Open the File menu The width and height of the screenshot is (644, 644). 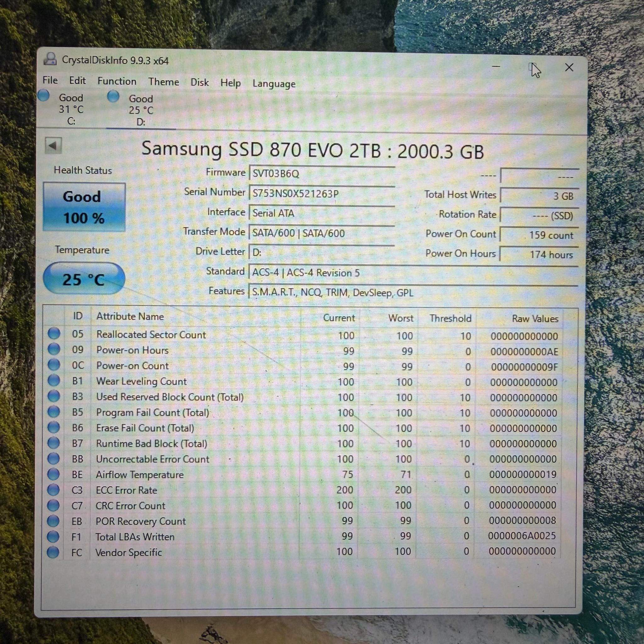[x=50, y=80]
